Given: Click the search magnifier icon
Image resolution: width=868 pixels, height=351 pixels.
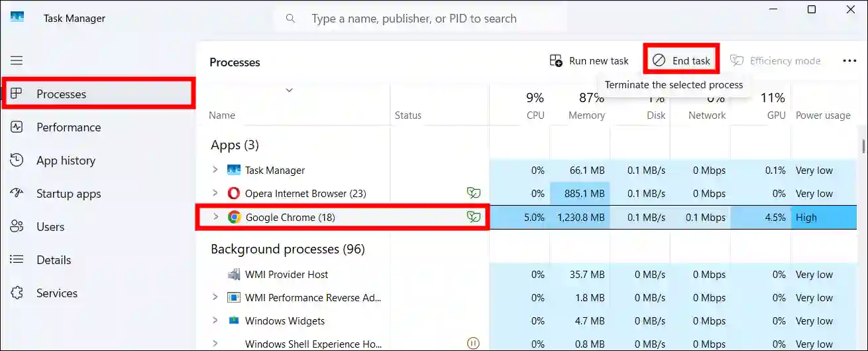Looking at the screenshot, I should 290,19.
